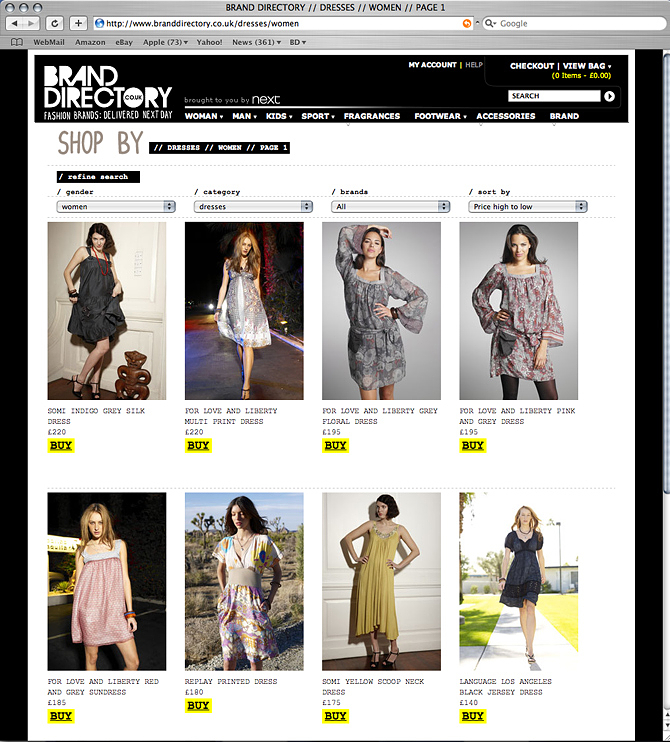The image size is (670, 742).
Task: Click the Google search magnifier icon
Action: tap(489, 23)
